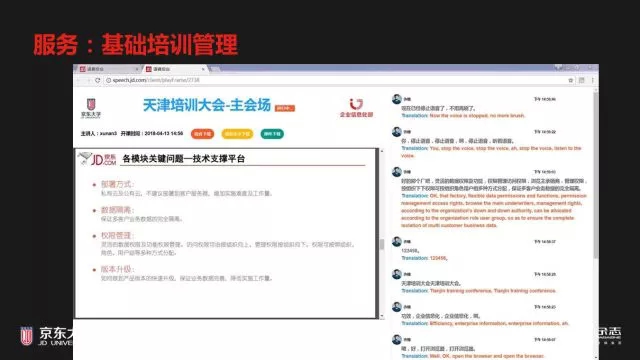Click avatar of the 123456 message
The height and width of the screenshot is (360, 640).
tap(396, 242)
